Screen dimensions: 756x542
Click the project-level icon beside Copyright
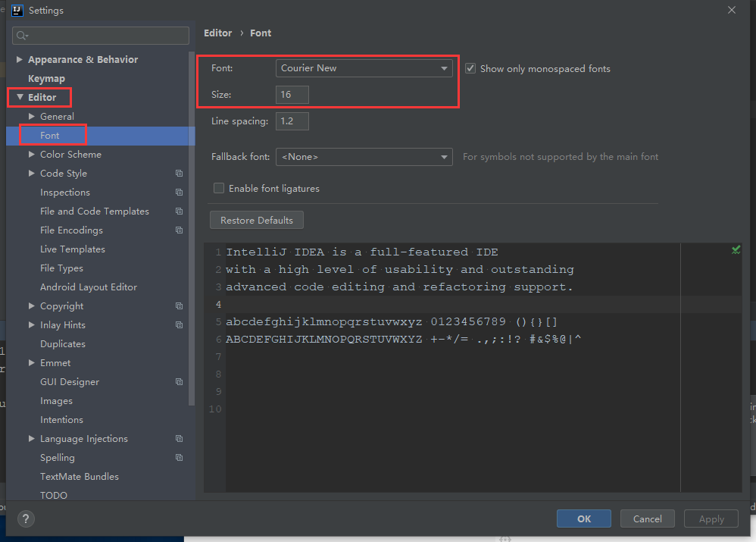[179, 306]
